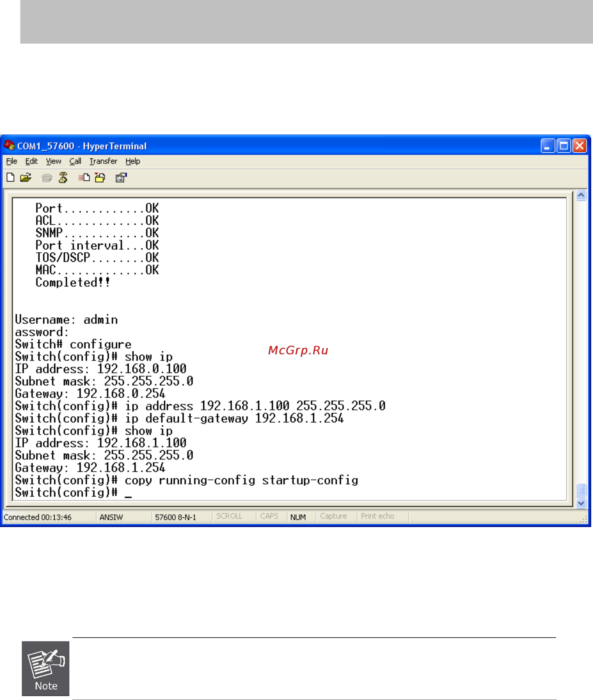Click the NUM status indicator
The width and height of the screenshot is (593, 700).
pos(298,517)
